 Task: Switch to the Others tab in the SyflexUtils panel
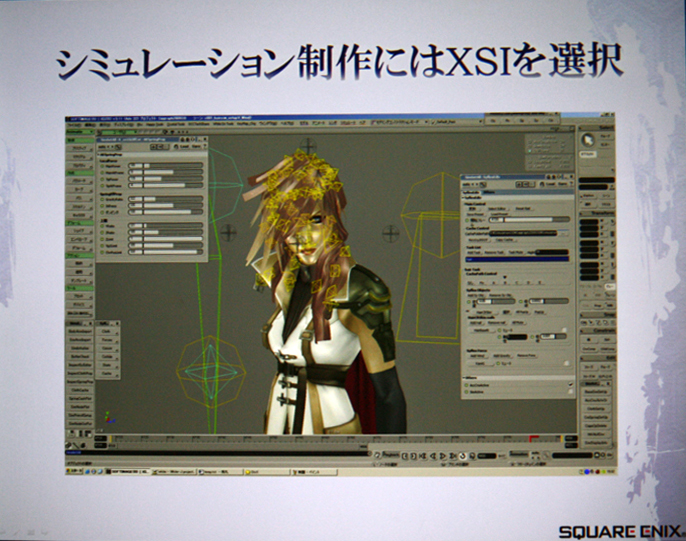pyautogui.click(x=487, y=192)
